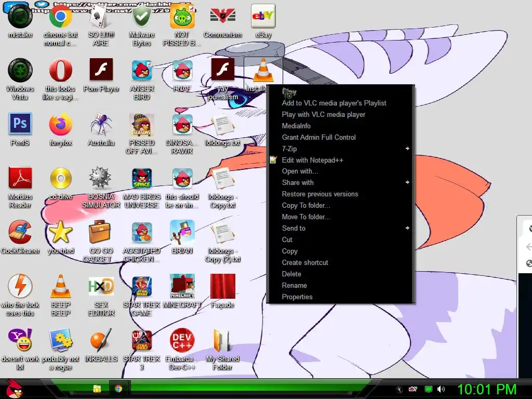Select the Australia spider solitaire icon
Screen dimensions: 532x399
(101, 125)
